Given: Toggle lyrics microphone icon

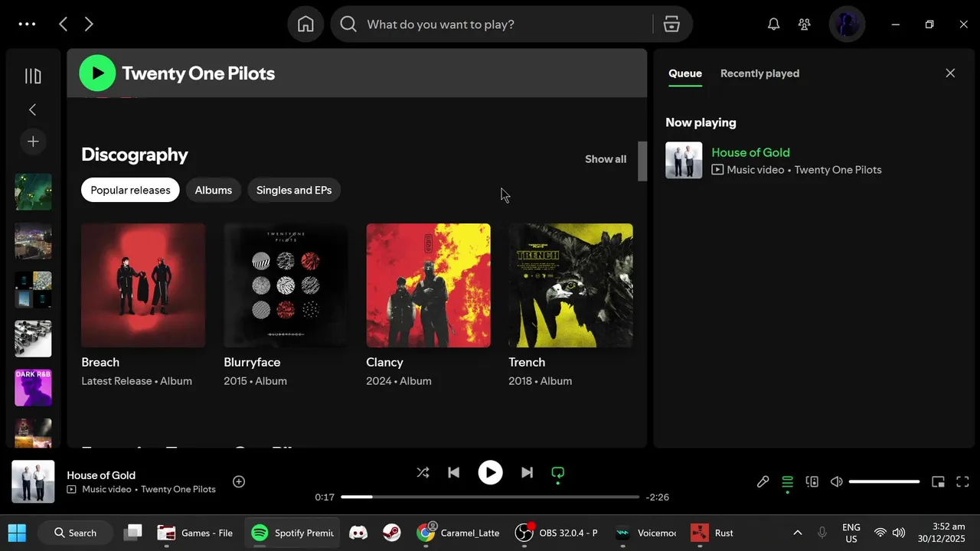Looking at the screenshot, I should point(763,481).
